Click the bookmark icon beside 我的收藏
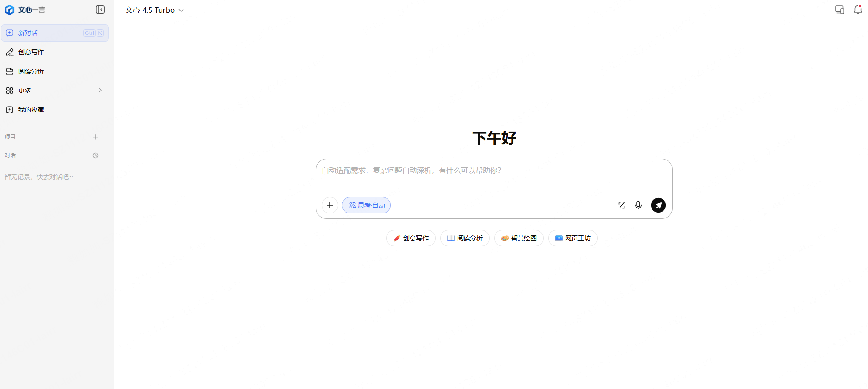The height and width of the screenshot is (389, 868). click(x=10, y=110)
